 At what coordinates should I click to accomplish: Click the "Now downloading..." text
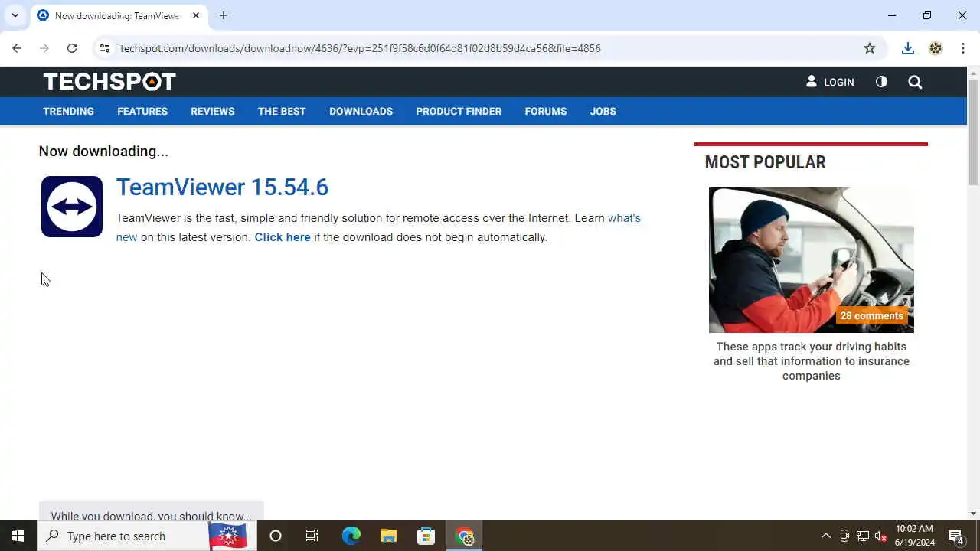click(103, 152)
